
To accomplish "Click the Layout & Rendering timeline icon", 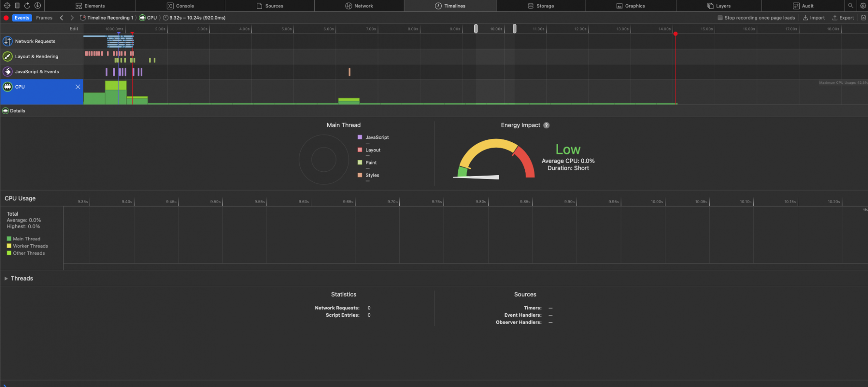I will (x=7, y=56).
